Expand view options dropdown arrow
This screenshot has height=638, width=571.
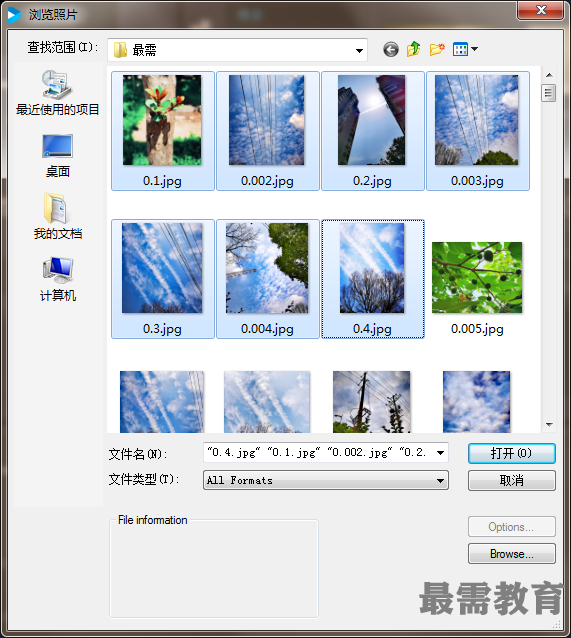474,49
